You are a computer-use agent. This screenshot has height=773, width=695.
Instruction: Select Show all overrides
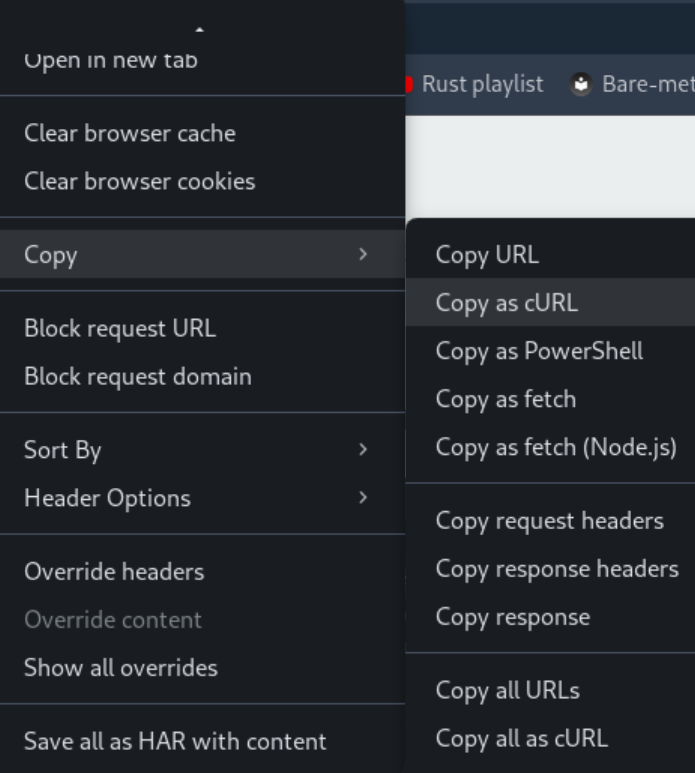pos(121,668)
